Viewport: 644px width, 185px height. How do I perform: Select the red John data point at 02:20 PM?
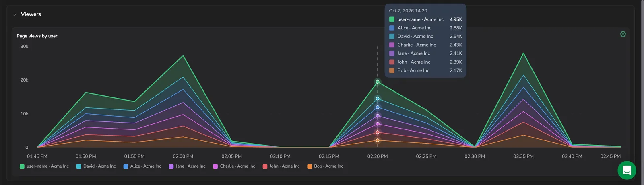(x=378, y=132)
